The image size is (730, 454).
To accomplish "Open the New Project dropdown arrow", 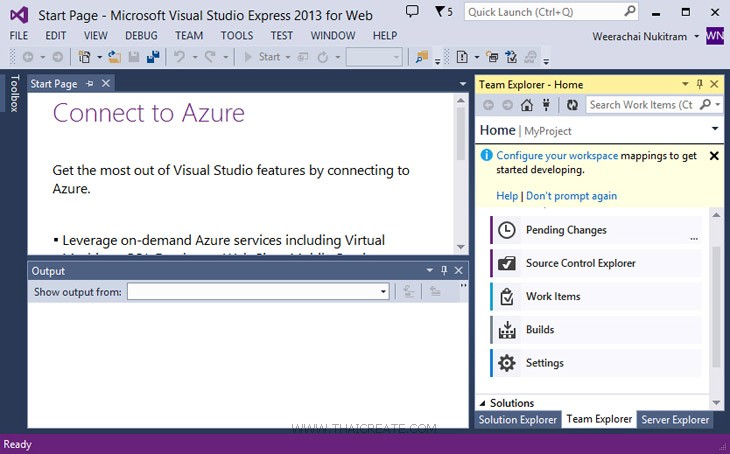I will 99,57.
